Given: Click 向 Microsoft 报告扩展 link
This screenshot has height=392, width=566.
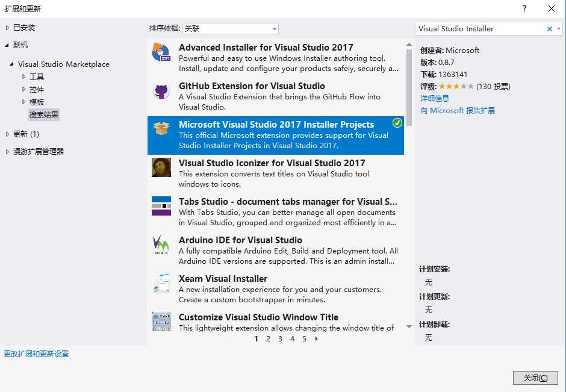Looking at the screenshot, I should [458, 110].
